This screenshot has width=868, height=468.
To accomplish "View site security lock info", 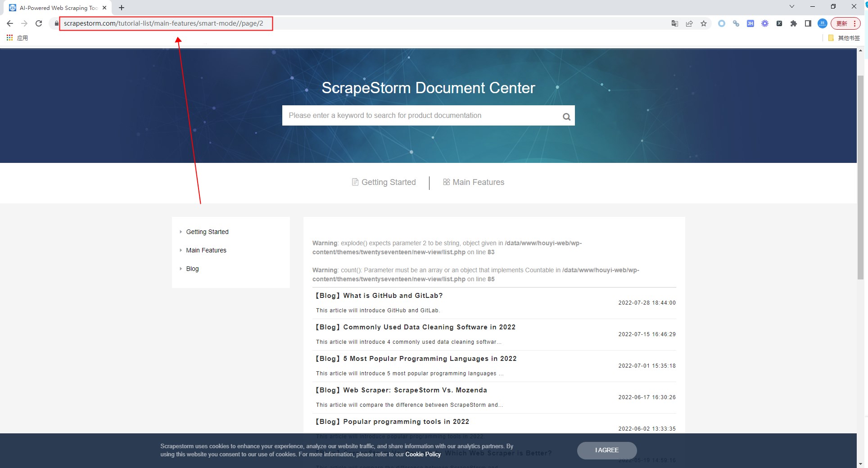I will [x=56, y=23].
